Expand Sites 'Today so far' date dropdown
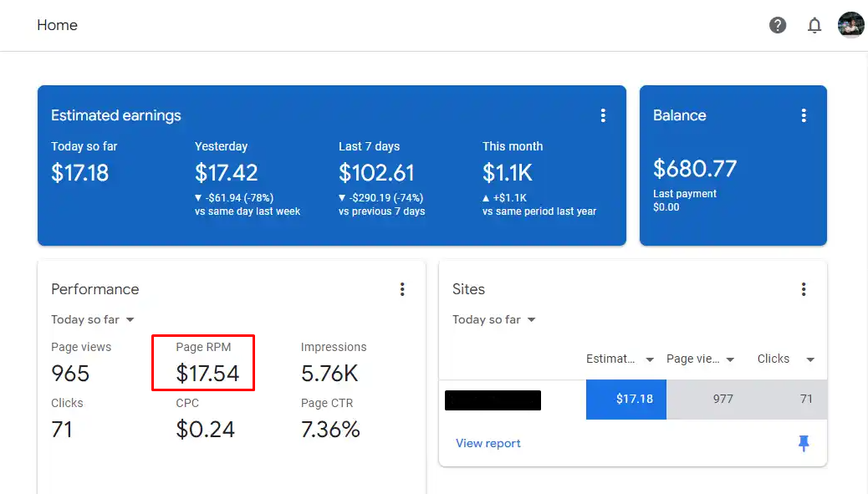Image resolution: width=868 pixels, height=494 pixels. pos(493,320)
